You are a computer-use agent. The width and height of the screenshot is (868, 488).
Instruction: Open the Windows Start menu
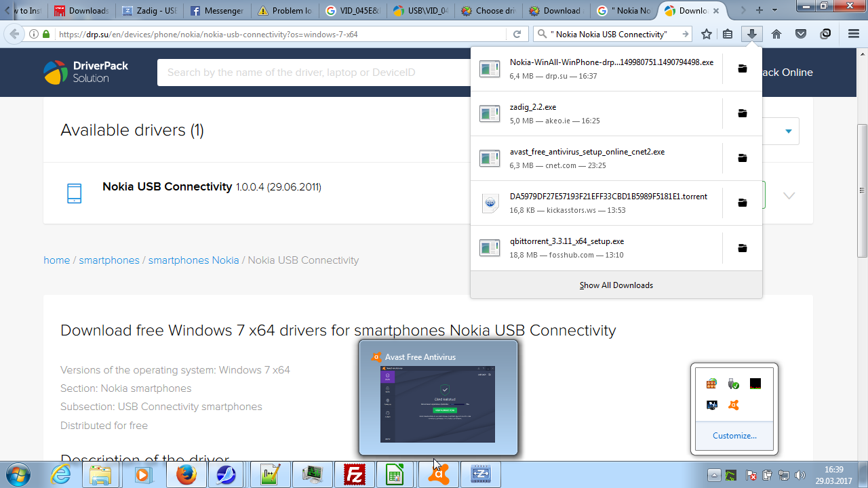(18, 474)
